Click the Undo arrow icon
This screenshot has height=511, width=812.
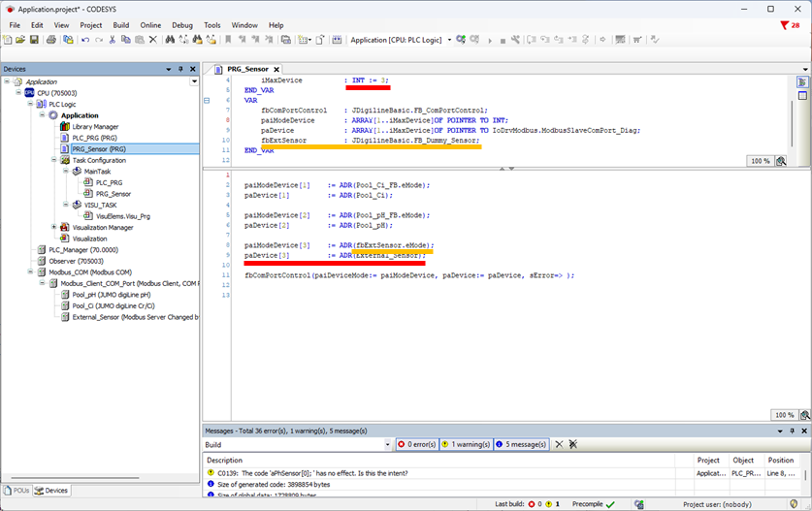click(85, 40)
